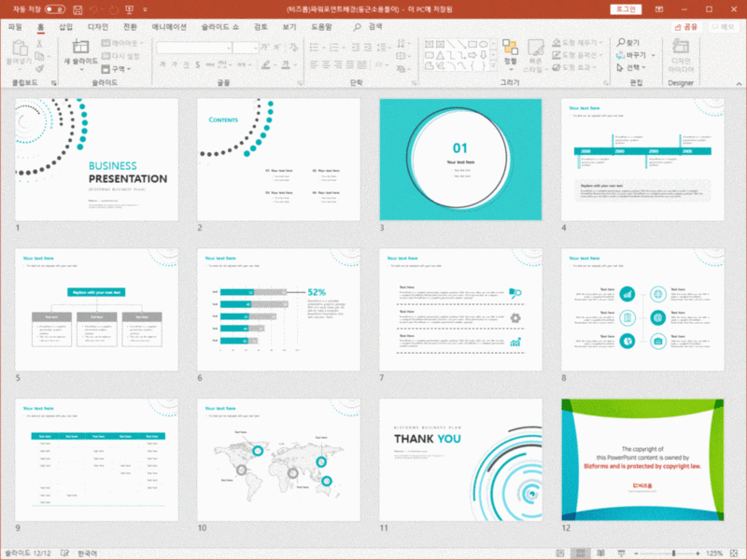Toggle the AutoSave (자동 저장) switch

pyautogui.click(x=55, y=9)
